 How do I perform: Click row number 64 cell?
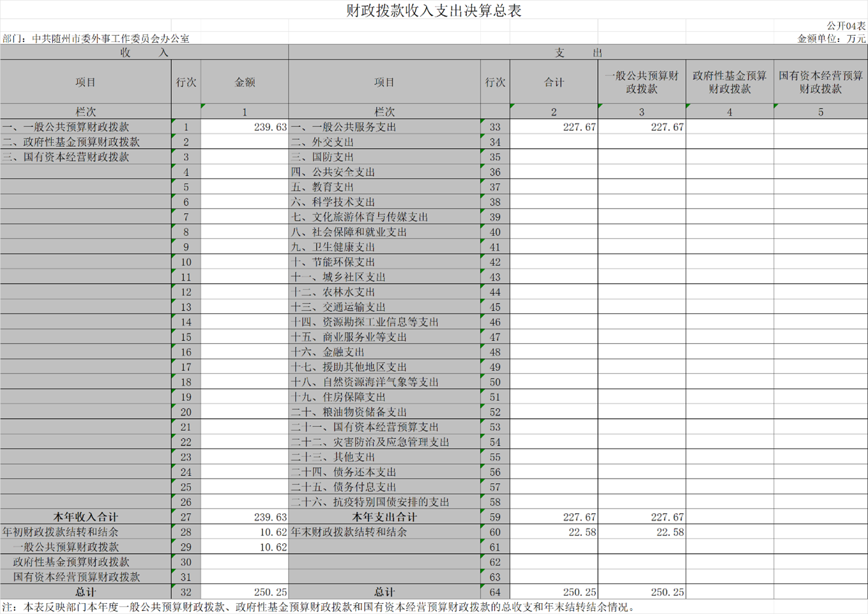[x=495, y=592]
